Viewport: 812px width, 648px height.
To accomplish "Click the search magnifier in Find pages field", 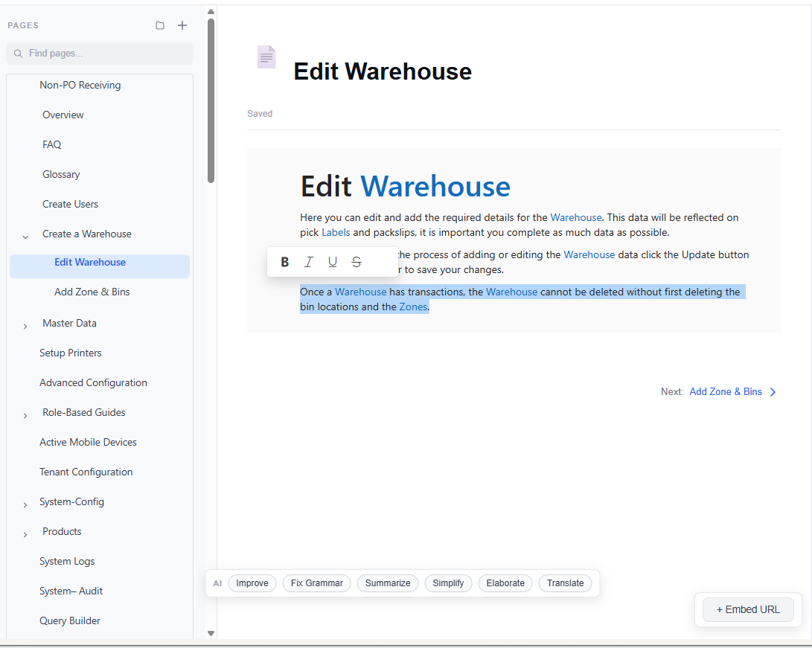I will coord(18,53).
